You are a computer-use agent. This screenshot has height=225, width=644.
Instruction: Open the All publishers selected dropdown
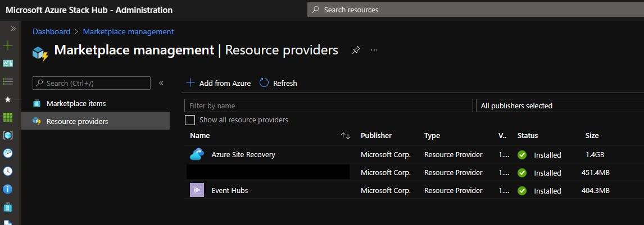(x=559, y=105)
